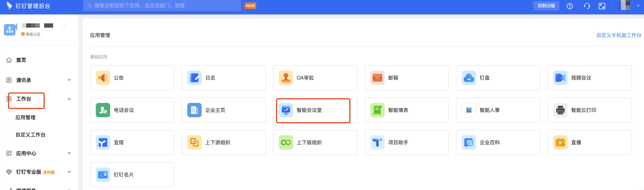This screenshot has width=644, height=190.
Task: Open the 电话会议 phone conference icon
Action: coord(103,110)
